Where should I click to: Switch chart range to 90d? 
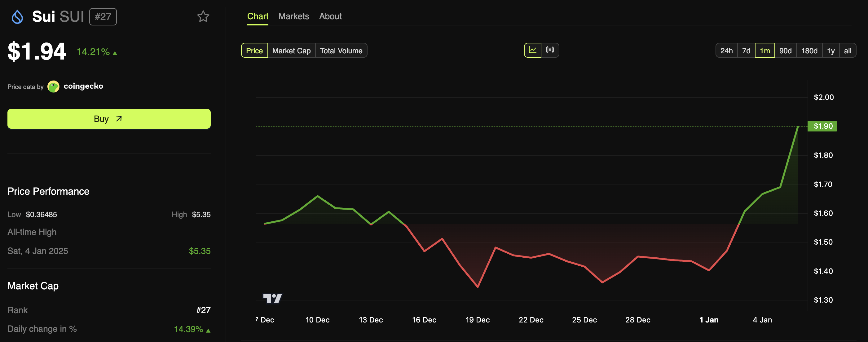coord(786,50)
